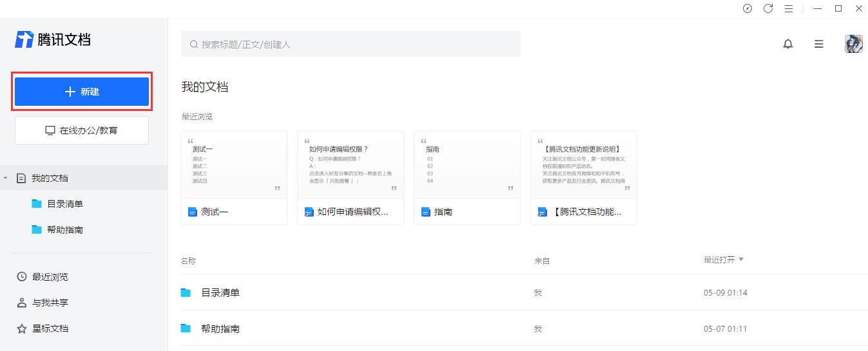Click the 我的文档 page heading

(x=205, y=87)
